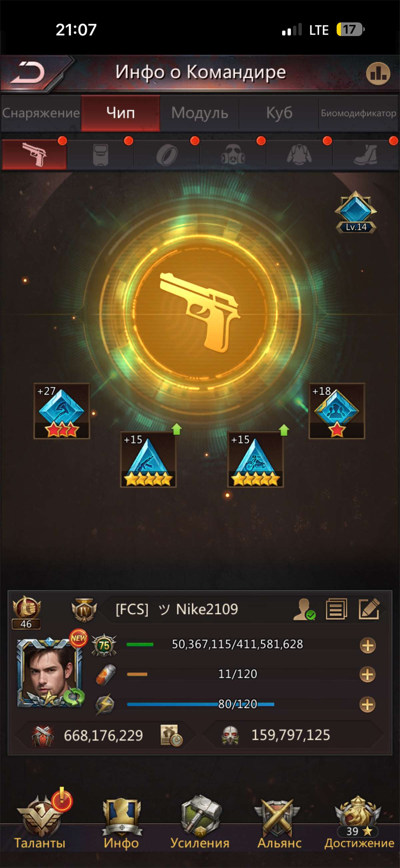Open the player notes list icon
The height and width of the screenshot is (868, 400).
click(x=336, y=609)
